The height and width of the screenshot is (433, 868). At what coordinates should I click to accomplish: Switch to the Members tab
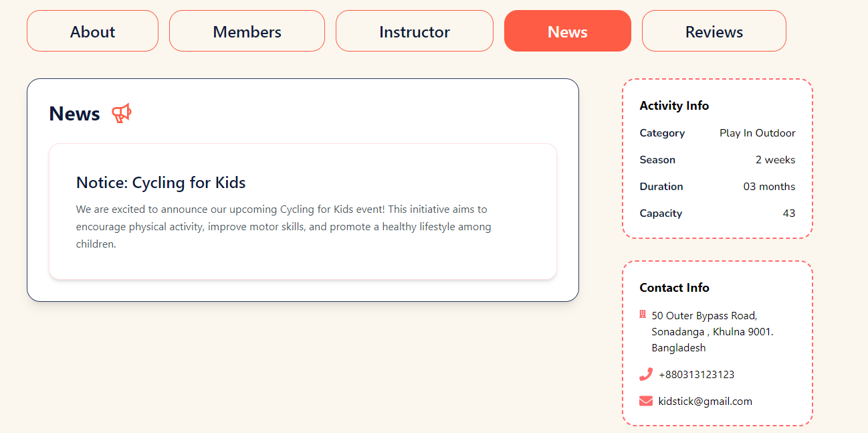(x=247, y=31)
